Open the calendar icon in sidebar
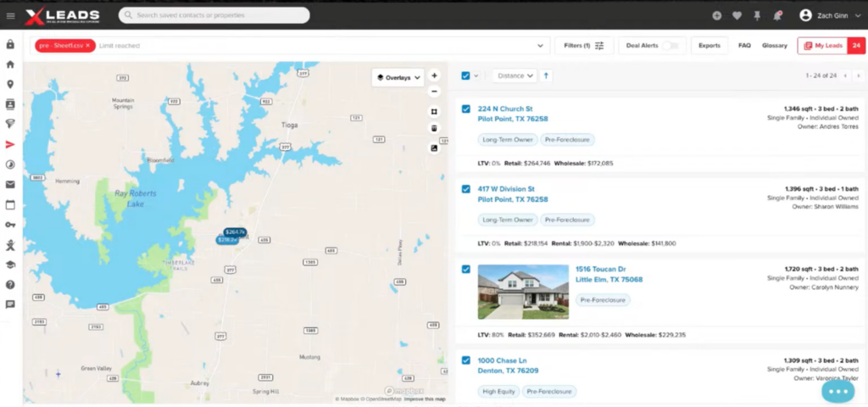868x407 pixels. (x=10, y=204)
